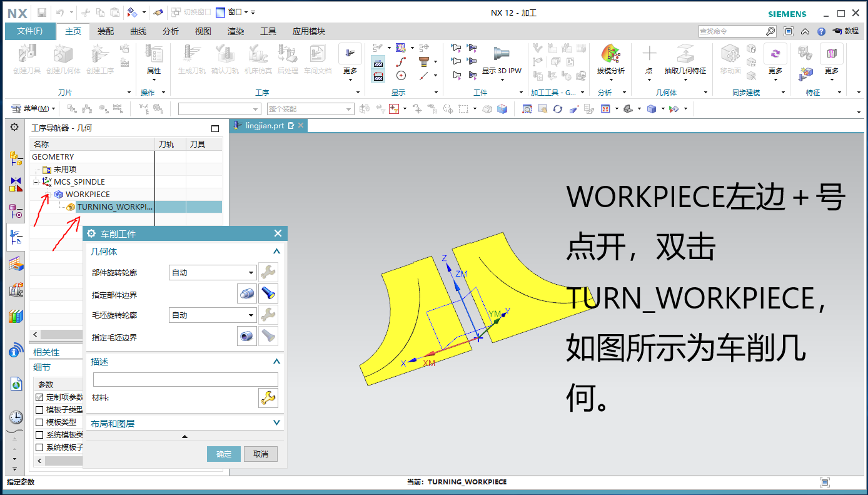
Task: Select the 未用项 tree item
Action: (65, 169)
